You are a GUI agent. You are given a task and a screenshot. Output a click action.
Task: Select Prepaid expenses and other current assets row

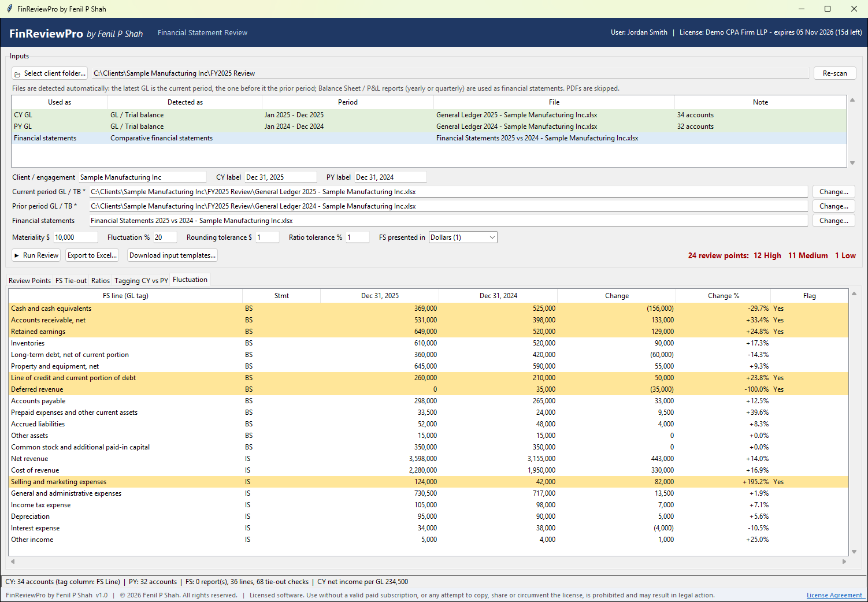pyautogui.click(x=428, y=413)
